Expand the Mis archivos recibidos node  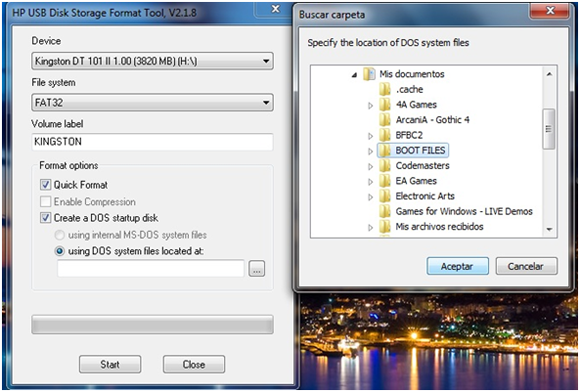pos(370,227)
